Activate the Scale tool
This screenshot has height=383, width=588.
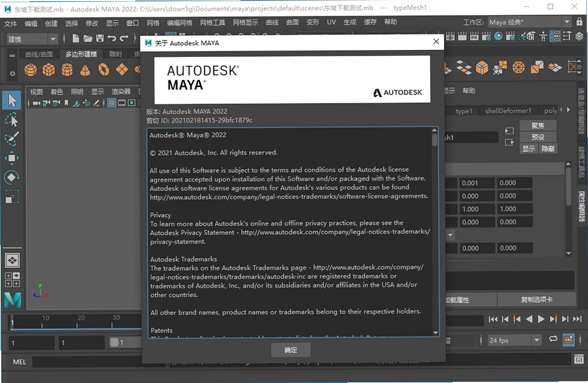(12, 197)
